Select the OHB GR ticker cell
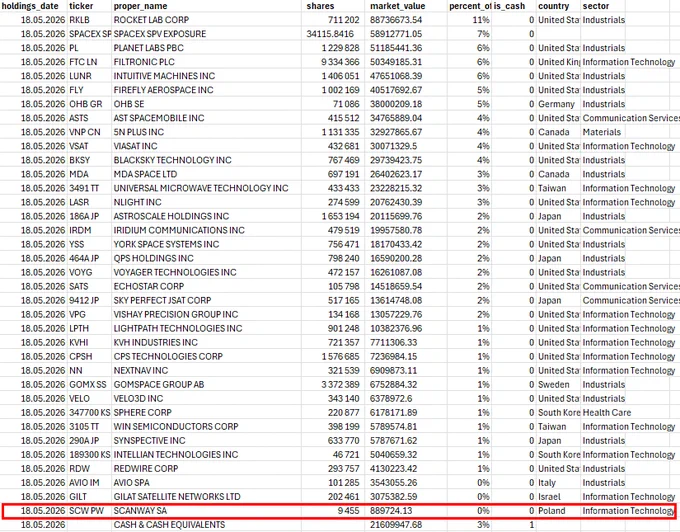680x532 pixels. 90,104
